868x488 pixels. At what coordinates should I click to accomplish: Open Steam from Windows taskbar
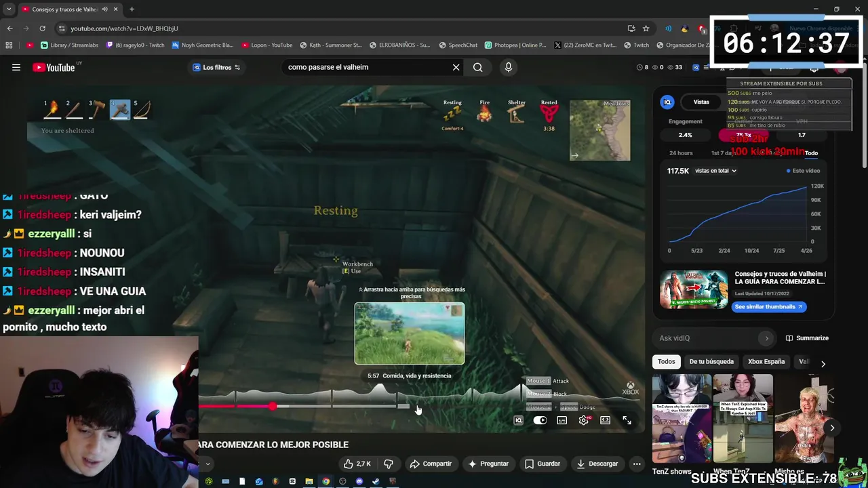[376, 481]
